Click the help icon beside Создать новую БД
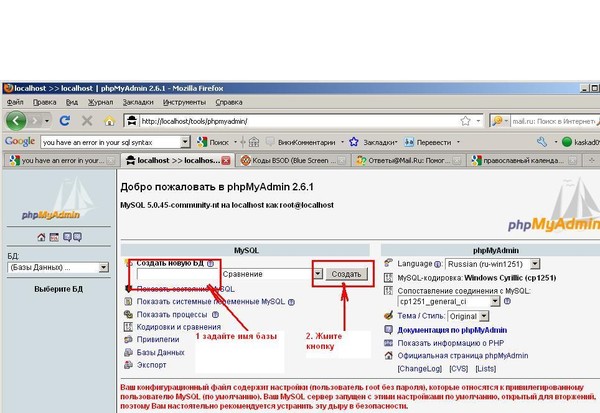This screenshot has width=600, height=413. tap(210, 264)
